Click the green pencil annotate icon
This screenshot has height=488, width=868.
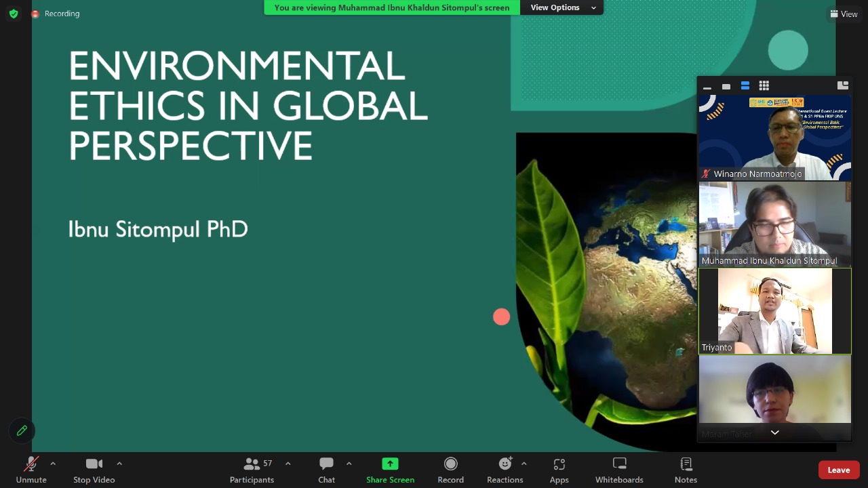[22, 430]
